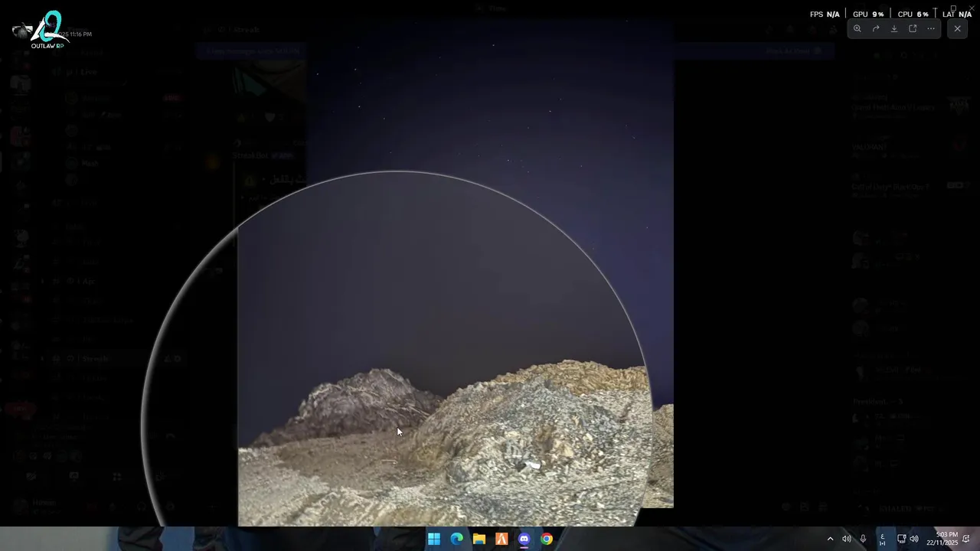Open the notification center icon
The width and height of the screenshot is (980, 551).
(966, 539)
